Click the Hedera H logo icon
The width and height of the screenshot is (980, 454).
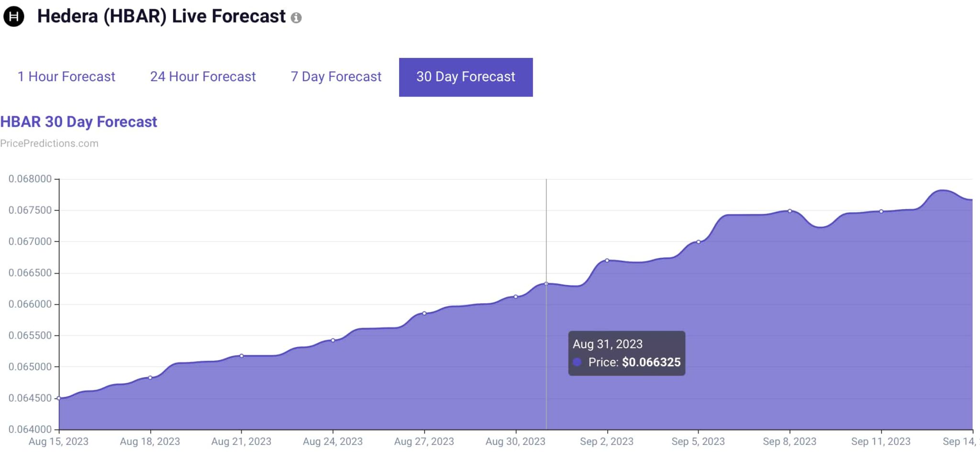(x=14, y=16)
